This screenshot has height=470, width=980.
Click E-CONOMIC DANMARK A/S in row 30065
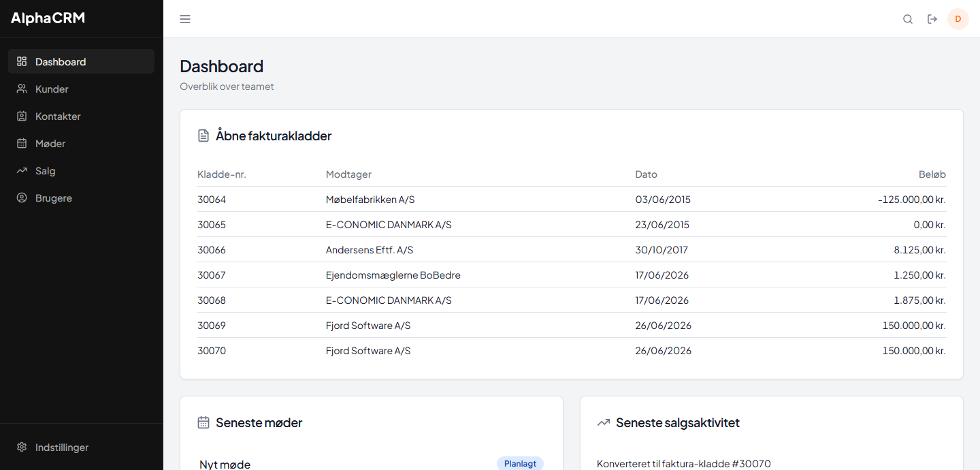389,225
